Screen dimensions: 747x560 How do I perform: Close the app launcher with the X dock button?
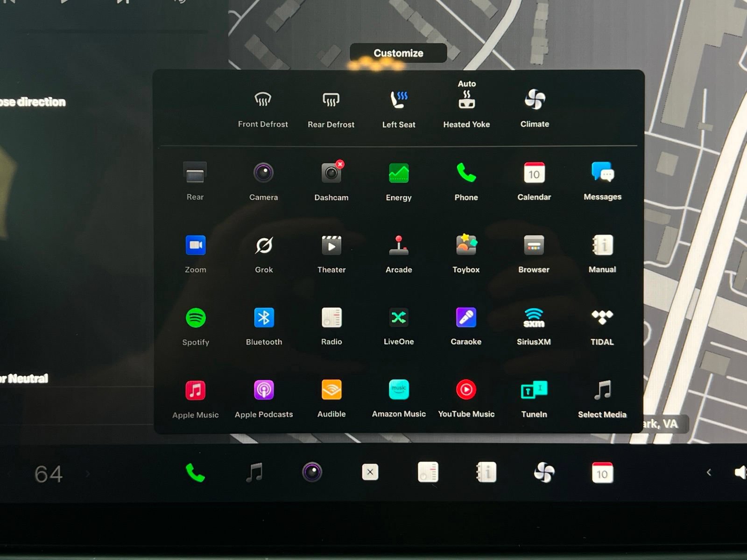click(370, 472)
